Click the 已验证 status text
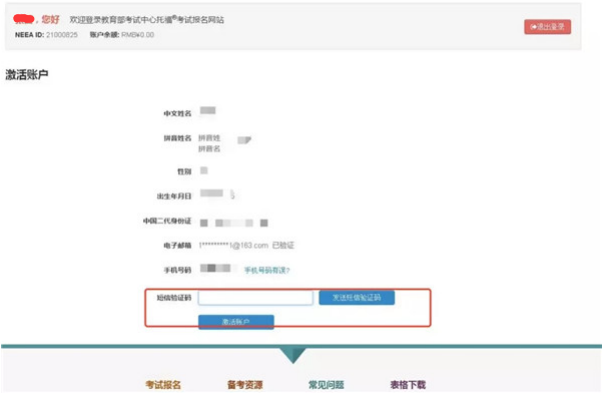The image size is (605, 398). coord(283,245)
